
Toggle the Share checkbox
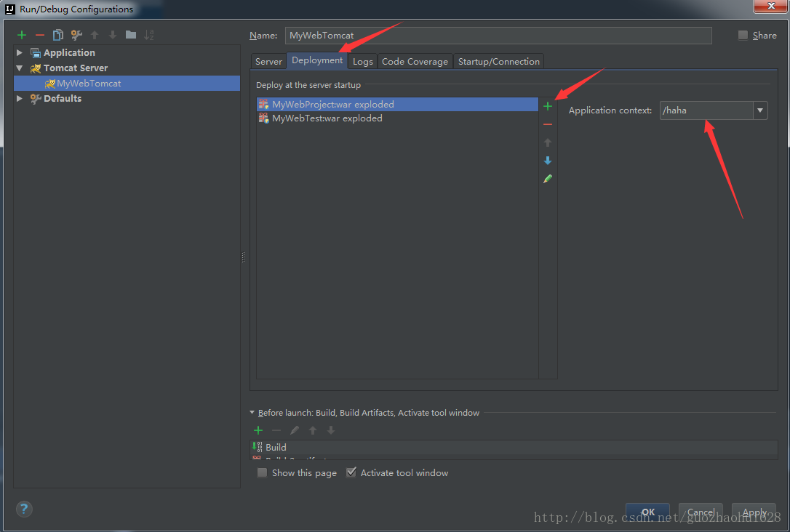pyautogui.click(x=743, y=35)
